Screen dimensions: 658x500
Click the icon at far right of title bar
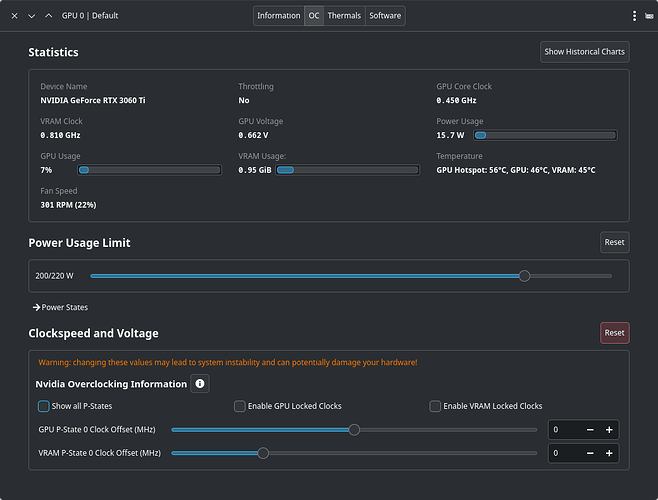coord(650,16)
